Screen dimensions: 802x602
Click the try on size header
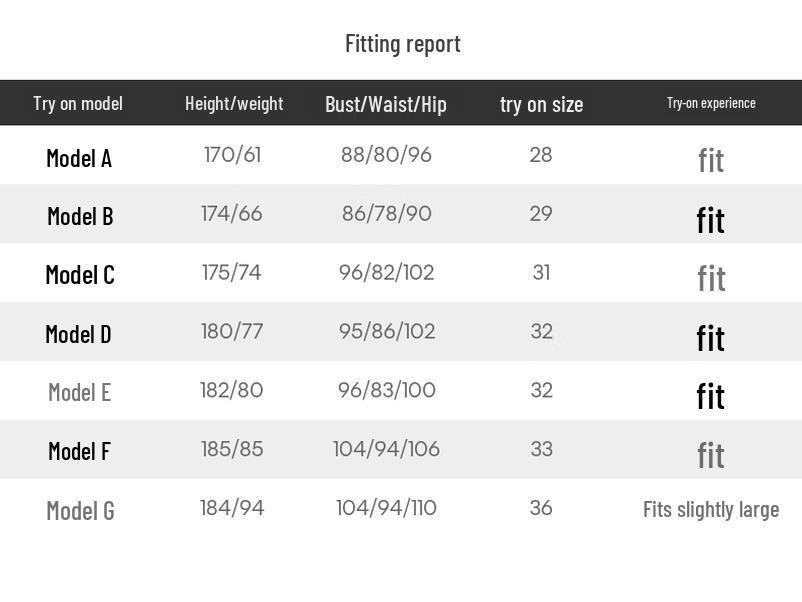[541, 104]
